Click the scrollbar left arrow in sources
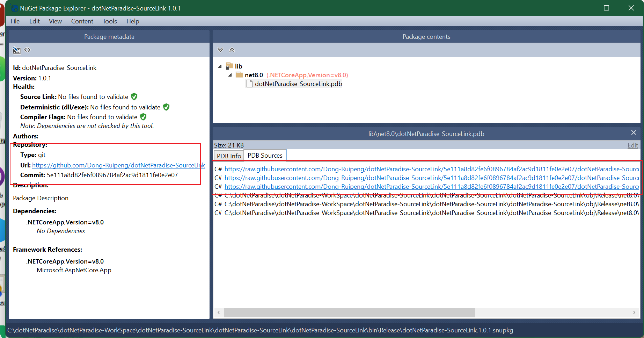 (x=219, y=312)
